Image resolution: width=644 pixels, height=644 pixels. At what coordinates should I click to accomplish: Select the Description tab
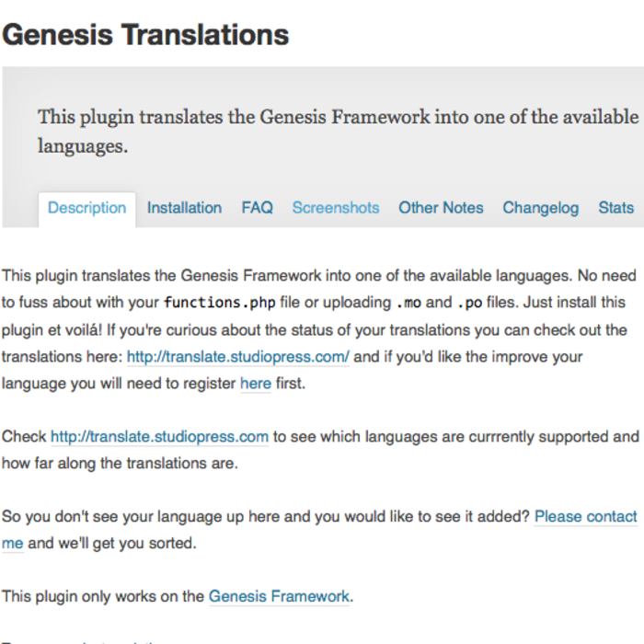coord(87,208)
